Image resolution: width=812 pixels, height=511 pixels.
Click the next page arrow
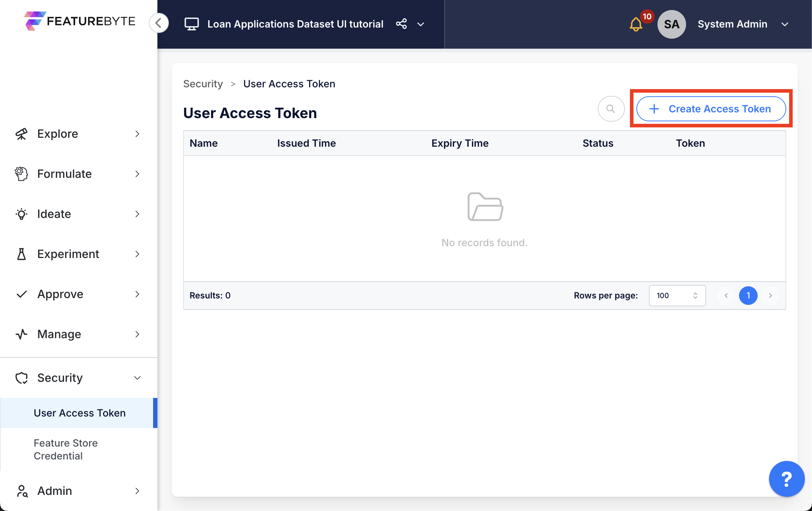pos(771,296)
